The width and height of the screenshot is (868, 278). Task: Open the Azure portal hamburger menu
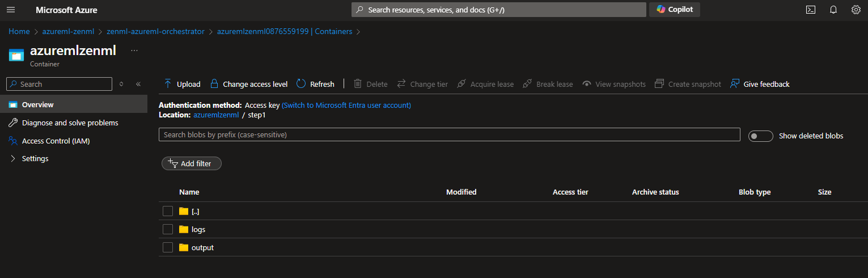click(x=11, y=10)
